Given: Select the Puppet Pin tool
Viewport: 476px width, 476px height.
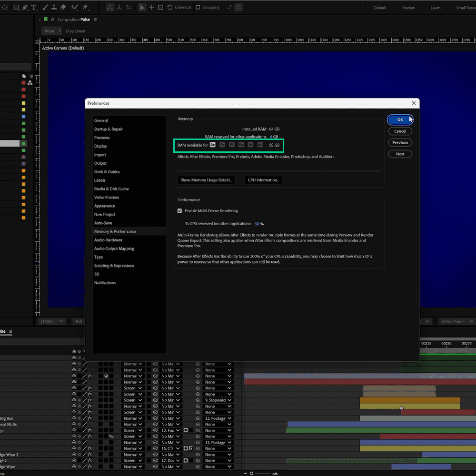Looking at the screenshot, I should pyautogui.click(x=85, y=7).
